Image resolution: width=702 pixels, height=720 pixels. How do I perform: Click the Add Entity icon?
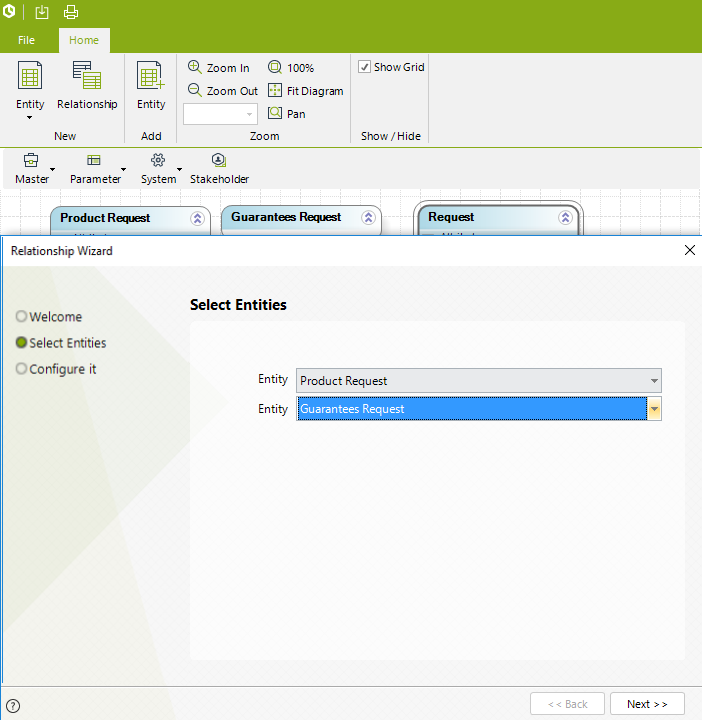(151, 75)
